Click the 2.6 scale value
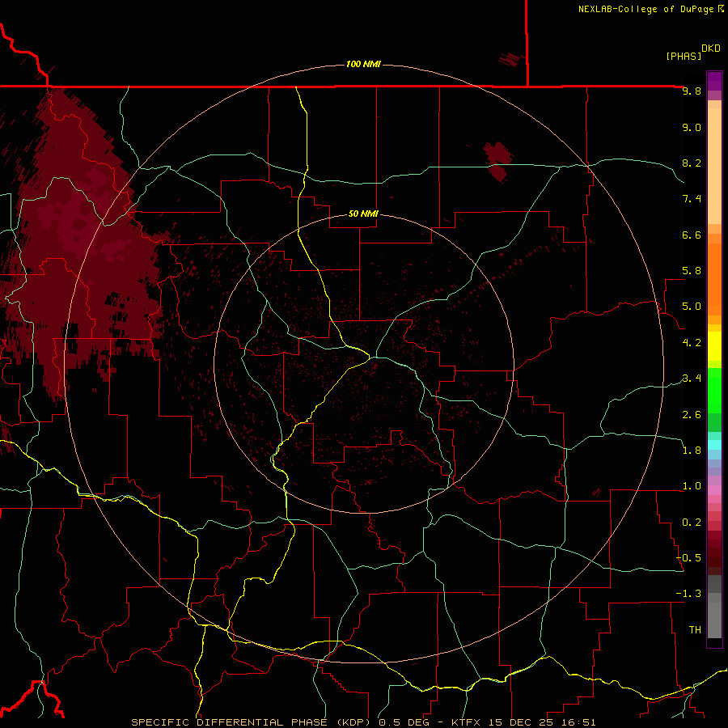The image size is (728, 728). [x=692, y=415]
